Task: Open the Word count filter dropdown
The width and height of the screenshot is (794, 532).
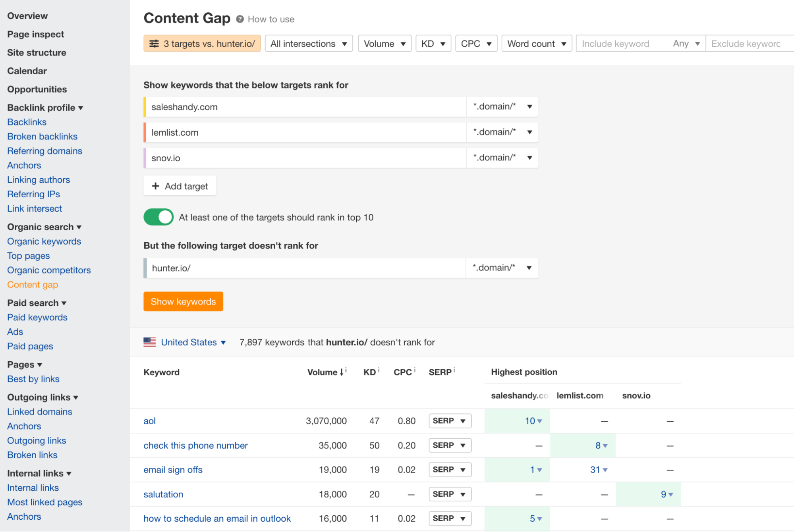Action: click(537, 44)
